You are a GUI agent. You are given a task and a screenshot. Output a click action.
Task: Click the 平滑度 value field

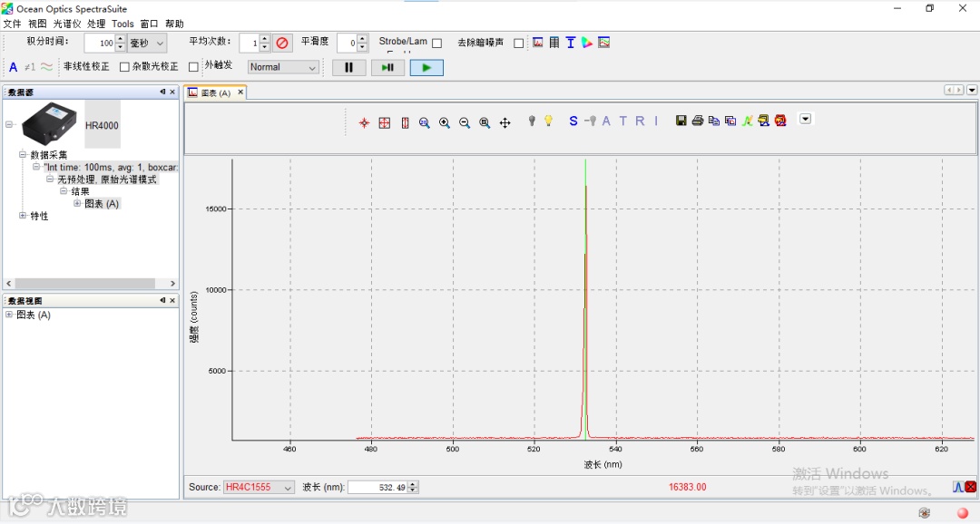347,44
